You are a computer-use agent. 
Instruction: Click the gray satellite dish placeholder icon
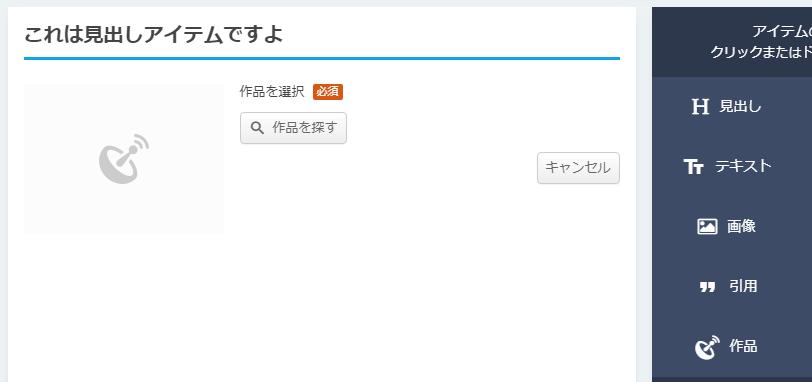pyautogui.click(x=124, y=159)
